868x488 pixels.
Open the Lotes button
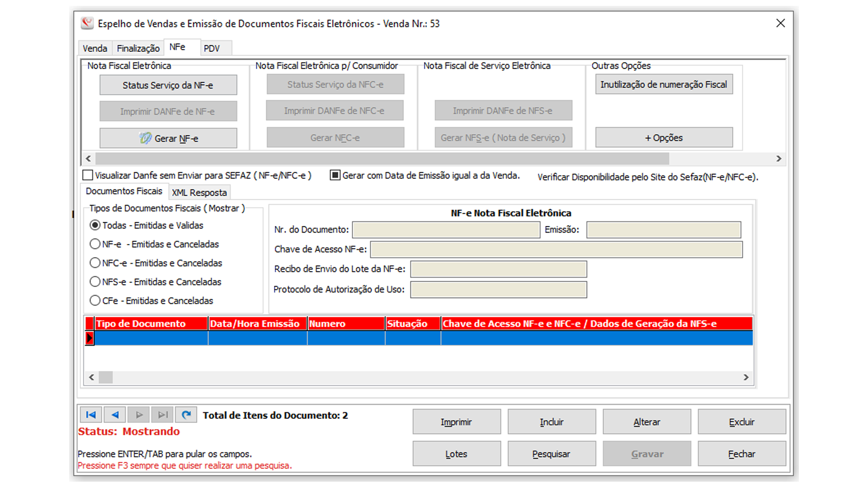coord(457,454)
